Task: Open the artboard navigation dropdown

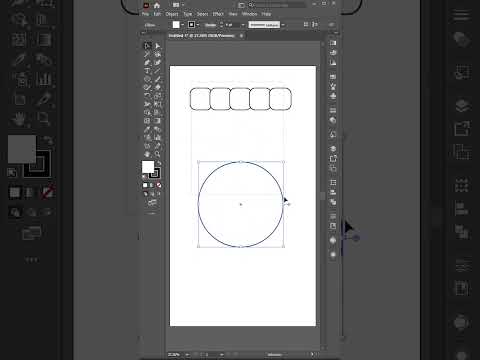Action: [221, 355]
